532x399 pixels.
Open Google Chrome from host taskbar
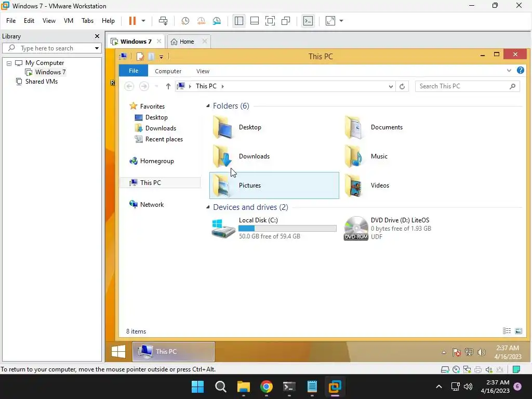pyautogui.click(x=267, y=387)
